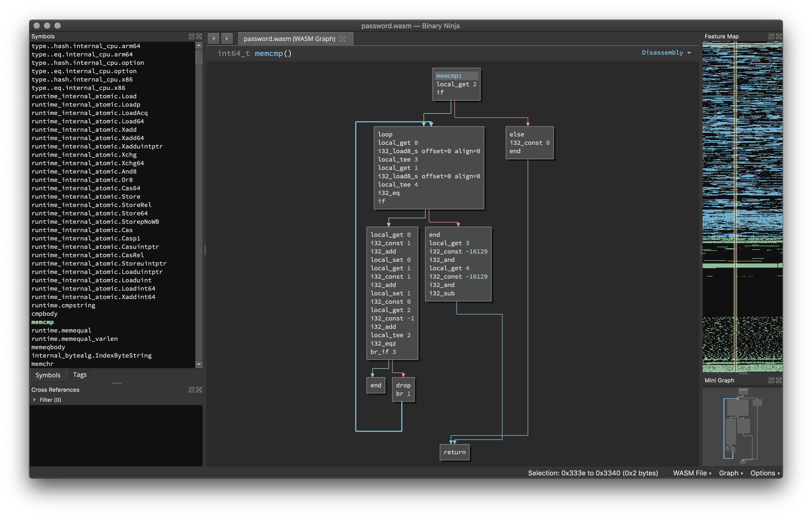This screenshot has height=517, width=812.
Task: Click the memcmp: label in entry block
Action: coord(448,76)
